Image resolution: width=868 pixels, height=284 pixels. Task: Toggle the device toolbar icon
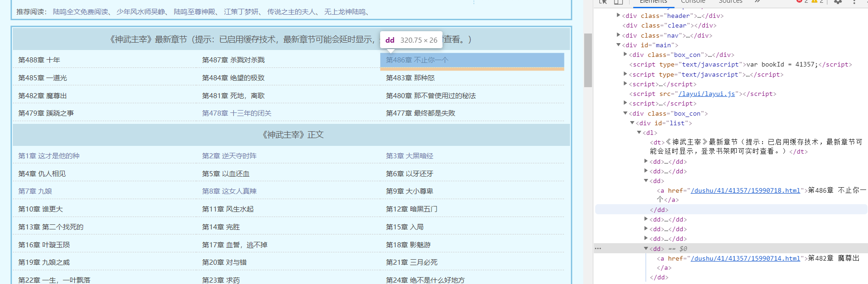(x=619, y=2)
